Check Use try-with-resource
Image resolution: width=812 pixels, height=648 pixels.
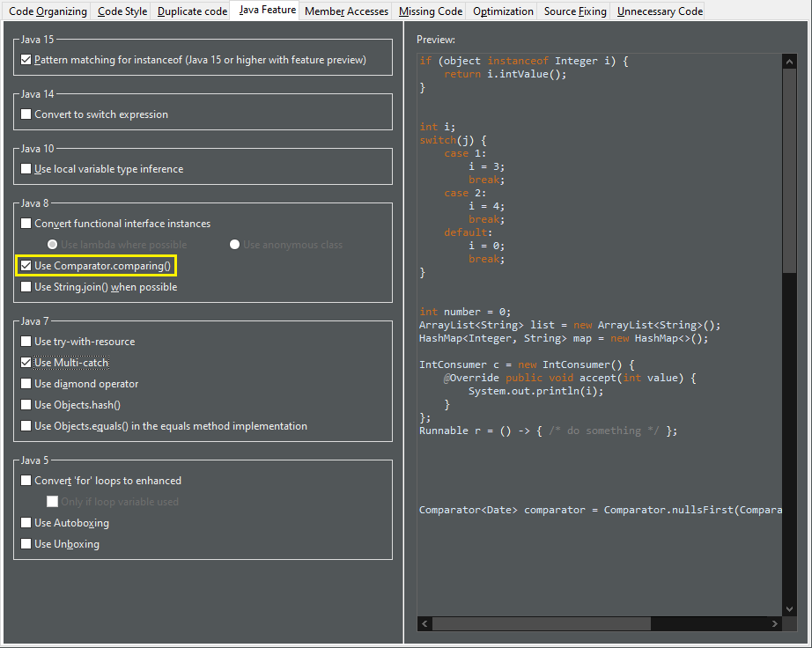[x=26, y=342]
